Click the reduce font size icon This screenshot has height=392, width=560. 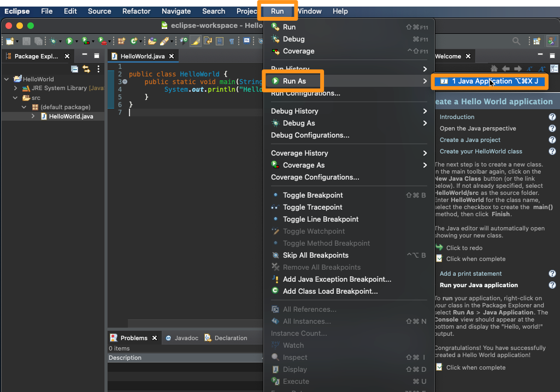coord(529,69)
